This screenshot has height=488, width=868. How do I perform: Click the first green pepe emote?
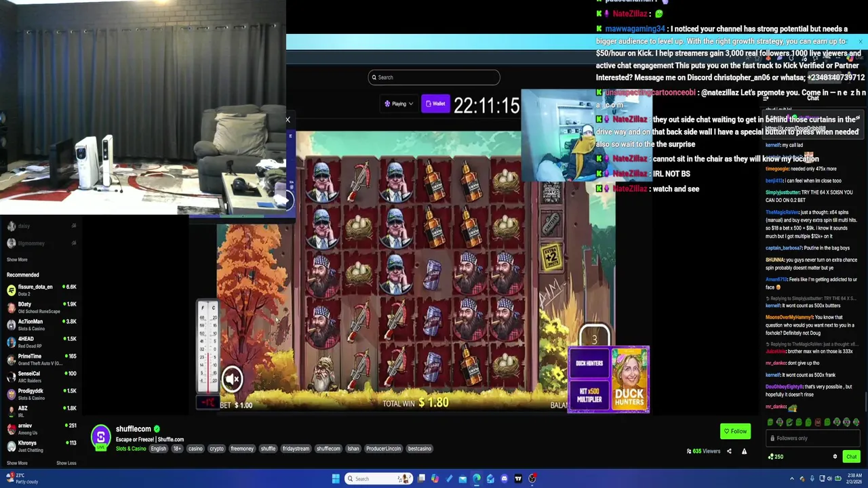[x=770, y=422]
